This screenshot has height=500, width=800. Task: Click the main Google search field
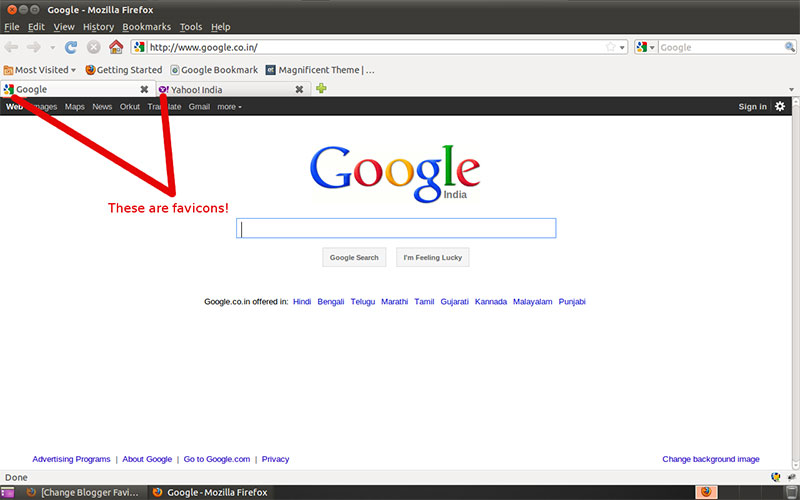[x=396, y=228]
